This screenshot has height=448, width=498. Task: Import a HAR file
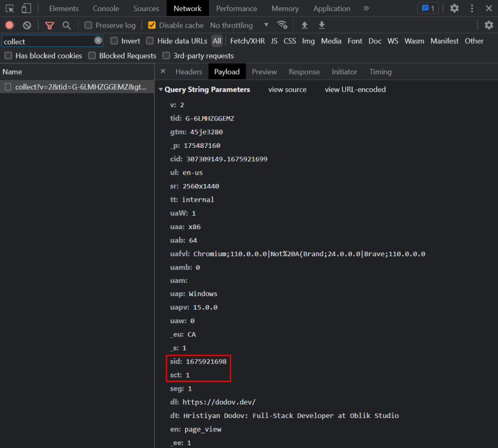coord(305,25)
